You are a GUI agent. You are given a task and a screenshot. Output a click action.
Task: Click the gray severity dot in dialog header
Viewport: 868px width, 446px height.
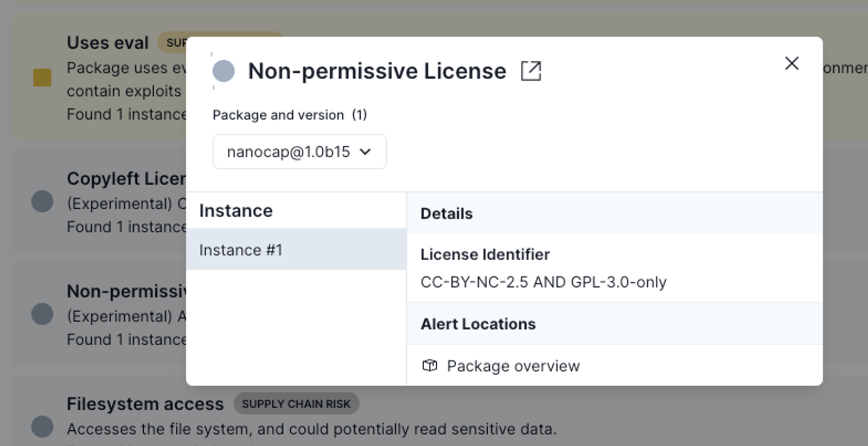click(x=224, y=71)
